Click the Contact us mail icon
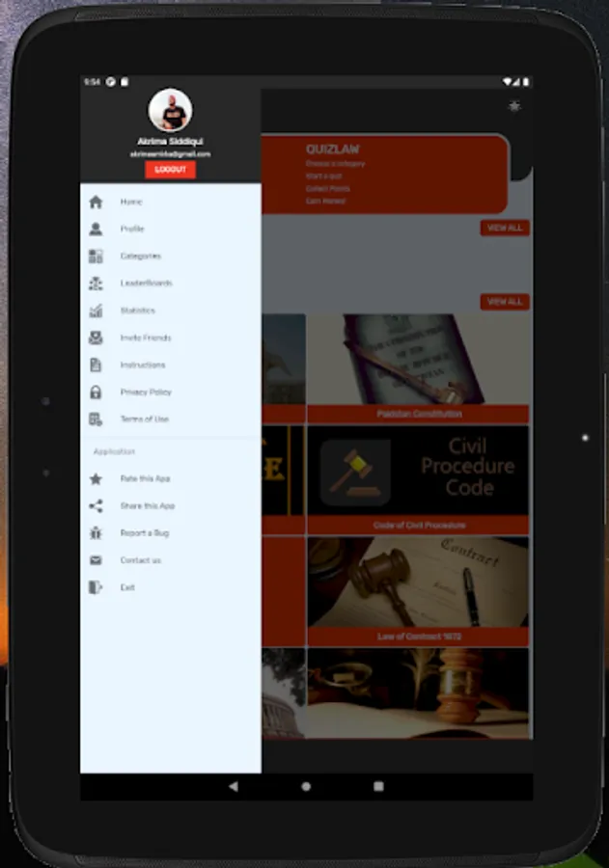Image resolution: width=609 pixels, height=868 pixels. pos(96,560)
